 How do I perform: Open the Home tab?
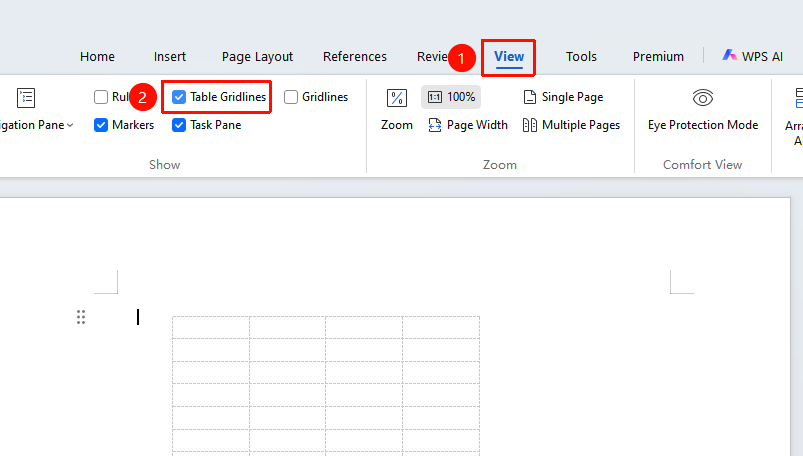pyautogui.click(x=97, y=56)
